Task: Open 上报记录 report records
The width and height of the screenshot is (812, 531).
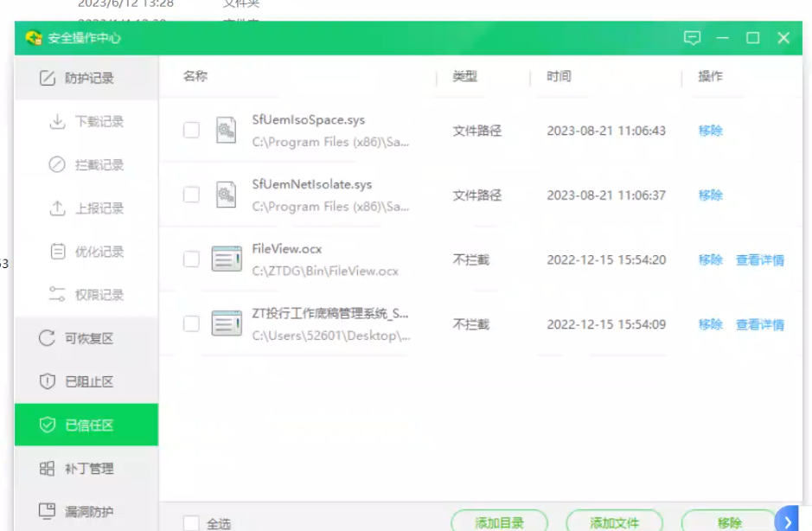Action: pos(86,208)
